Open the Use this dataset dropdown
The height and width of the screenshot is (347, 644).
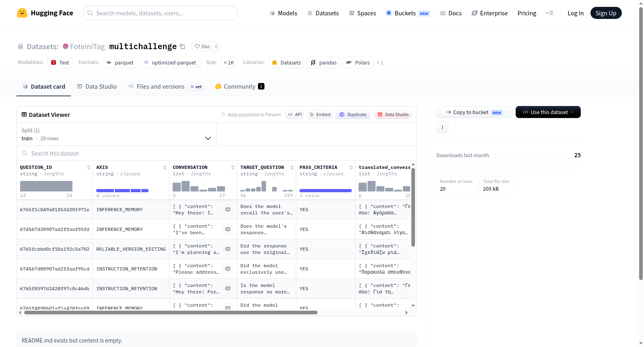[x=548, y=112]
